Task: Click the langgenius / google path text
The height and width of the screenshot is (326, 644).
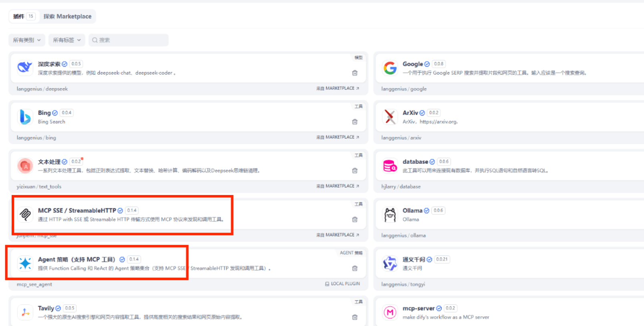Action: click(x=404, y=89)
